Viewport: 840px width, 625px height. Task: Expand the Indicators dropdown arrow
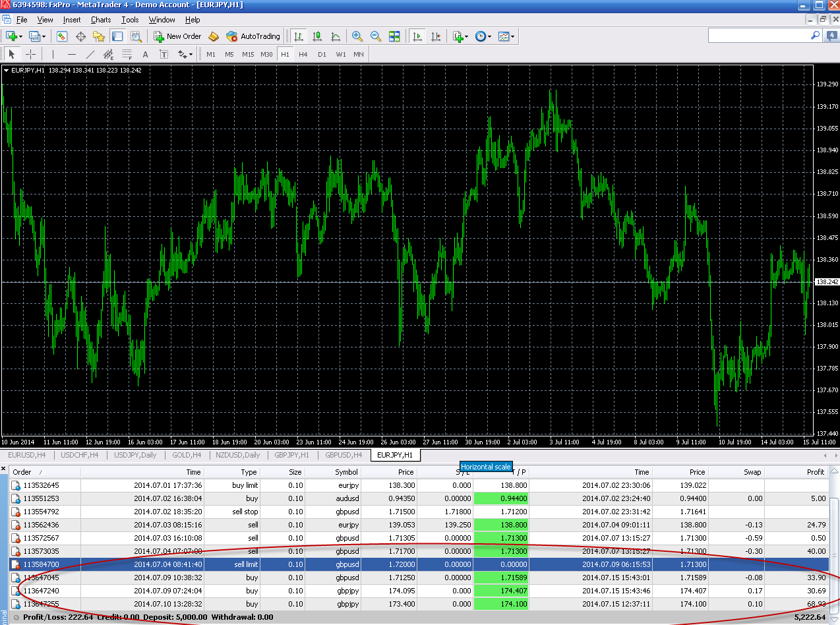coord(467,36)
